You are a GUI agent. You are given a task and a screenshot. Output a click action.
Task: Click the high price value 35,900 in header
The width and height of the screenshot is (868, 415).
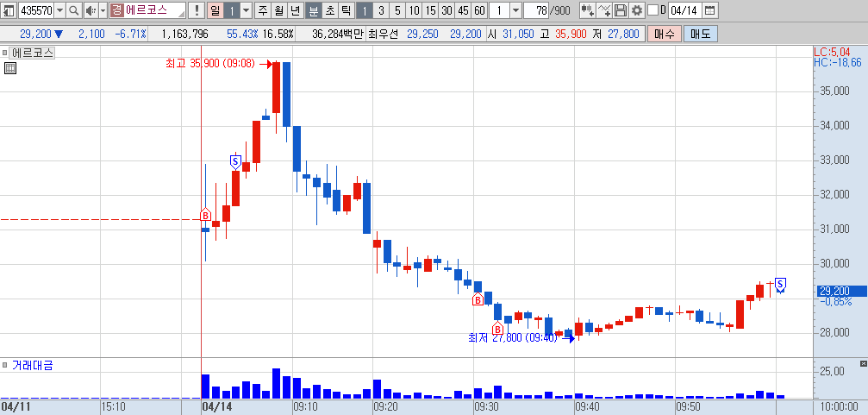click(x=571, y=35)
